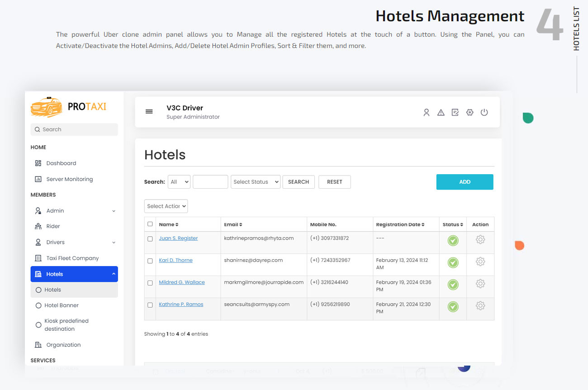Open the settings gear in the header
This screenshot has width=588, height=390.
pos(469,112)
